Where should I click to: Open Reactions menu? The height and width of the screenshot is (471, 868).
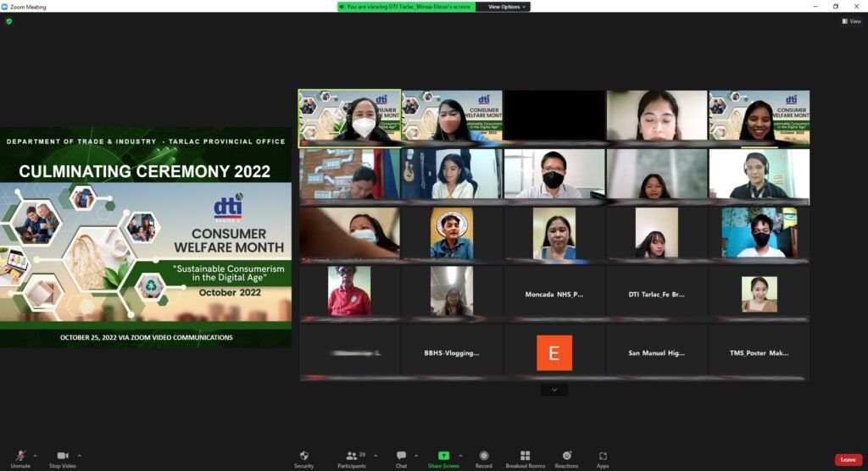(x=567, y=459)
